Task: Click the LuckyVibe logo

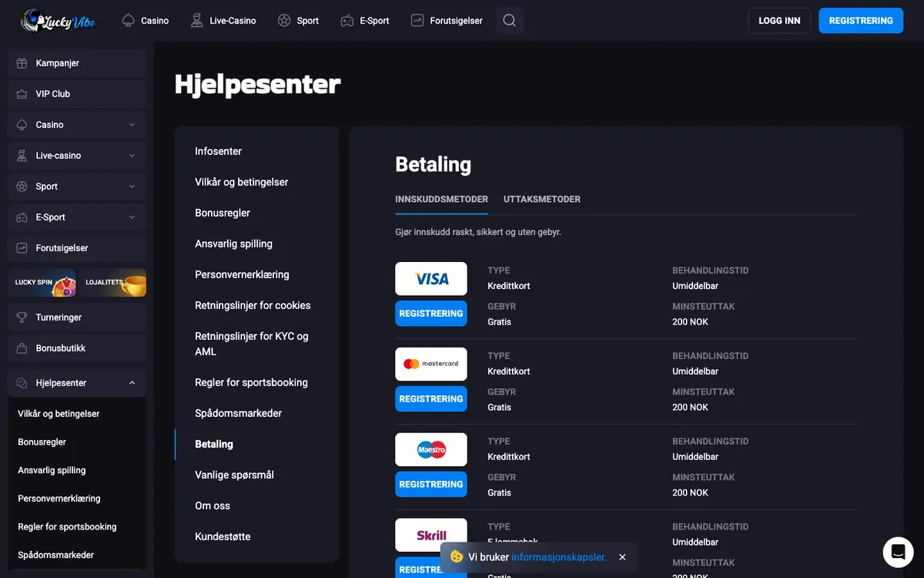Action: [x=58, y=21]
